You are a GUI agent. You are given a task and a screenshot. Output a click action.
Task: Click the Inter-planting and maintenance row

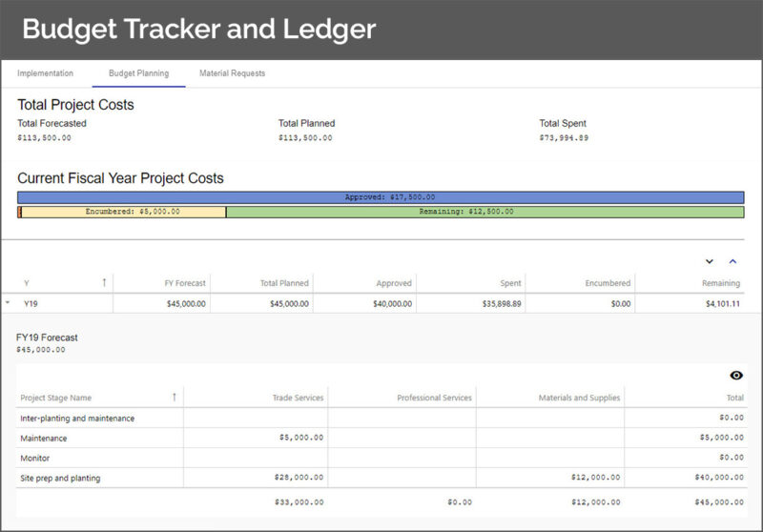coord(77,418)
